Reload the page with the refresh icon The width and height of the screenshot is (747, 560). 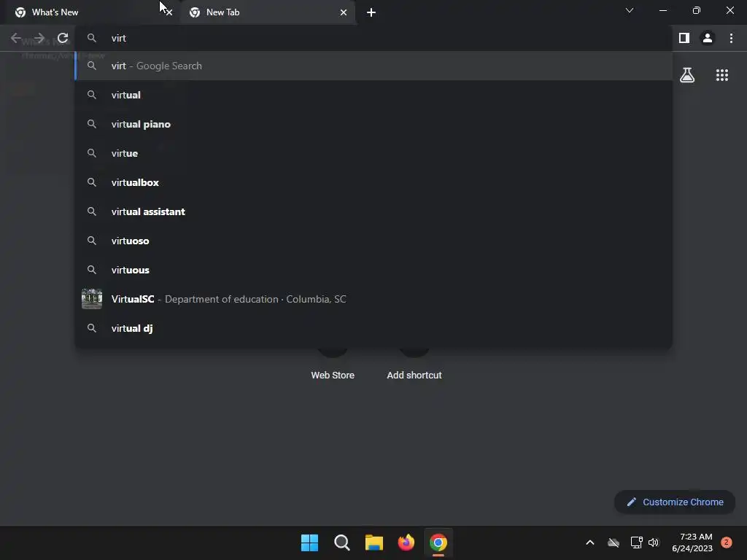(x=63, y=38)
